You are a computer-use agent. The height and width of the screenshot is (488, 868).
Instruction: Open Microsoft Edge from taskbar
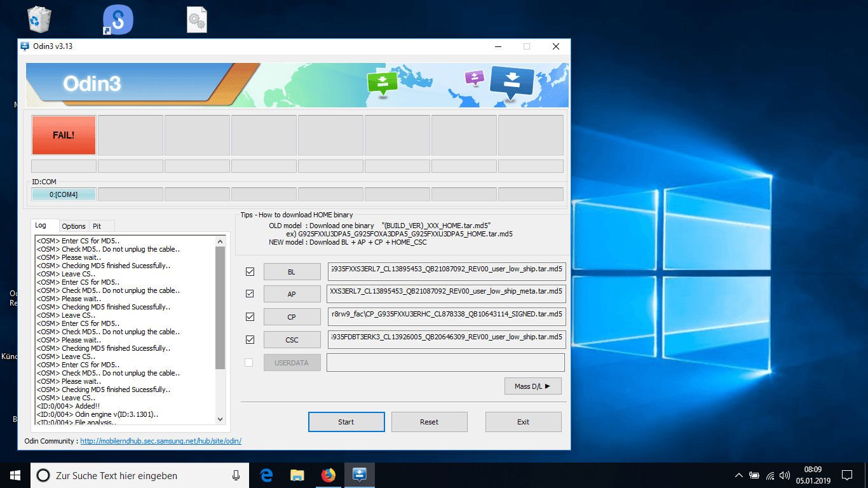click(266, 475)
